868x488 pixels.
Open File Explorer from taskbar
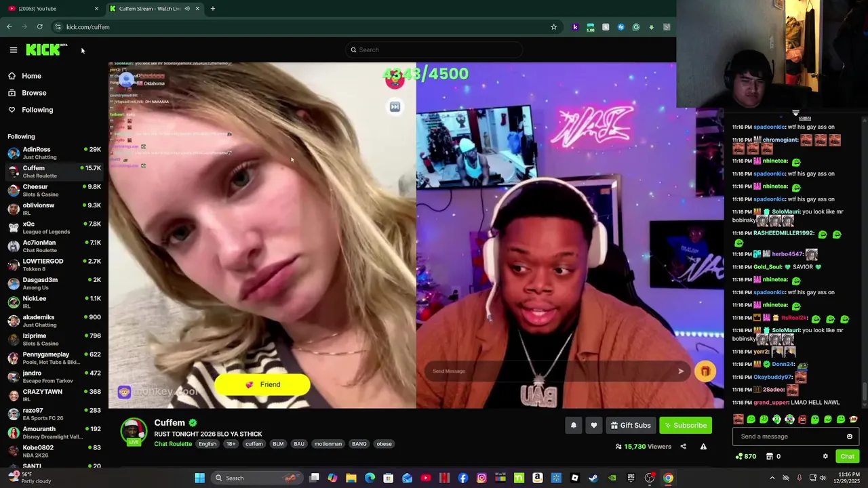pyautogui.click(x=351, y=478)
